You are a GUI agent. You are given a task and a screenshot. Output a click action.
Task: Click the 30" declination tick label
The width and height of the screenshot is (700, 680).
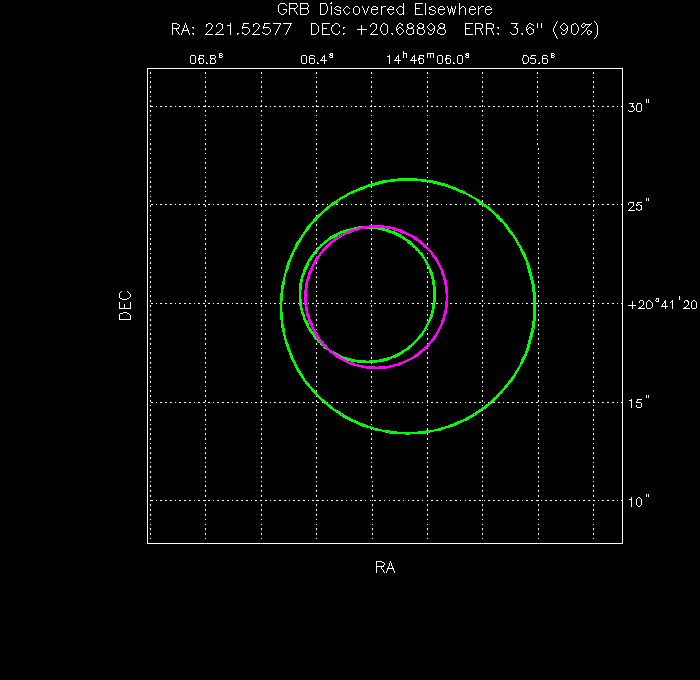640,107
